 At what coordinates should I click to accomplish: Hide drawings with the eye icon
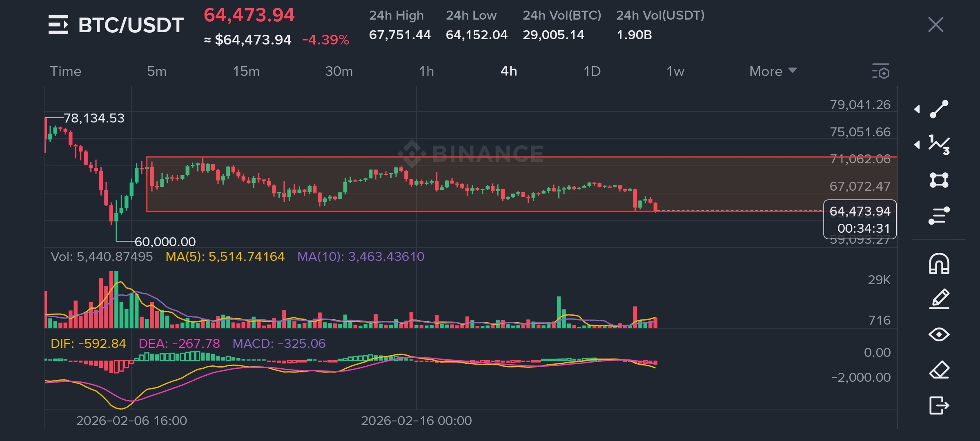(939, 334)
